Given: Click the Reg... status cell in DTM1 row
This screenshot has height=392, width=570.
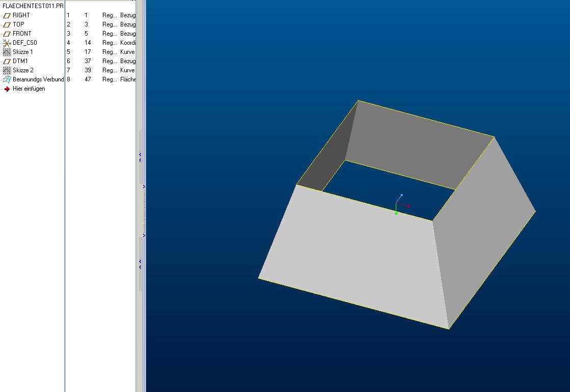Looking at the screenshot, I should tap(110, 61).
